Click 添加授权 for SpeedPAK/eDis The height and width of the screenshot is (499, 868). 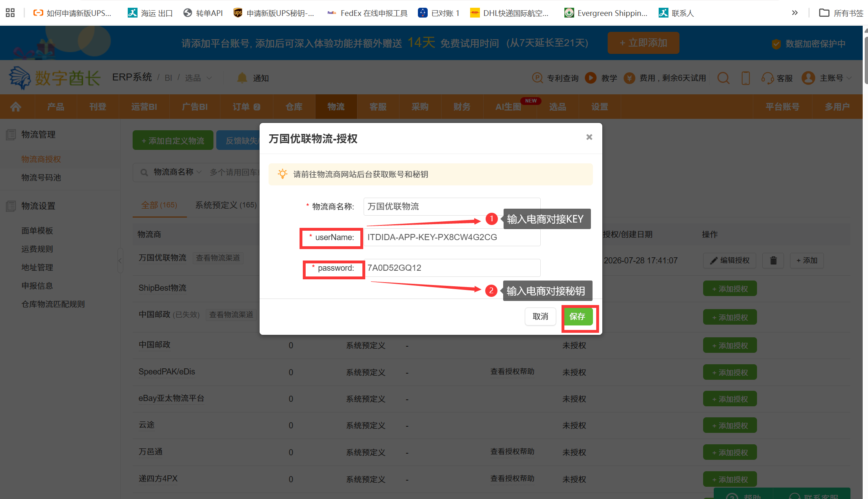[730, 372]
